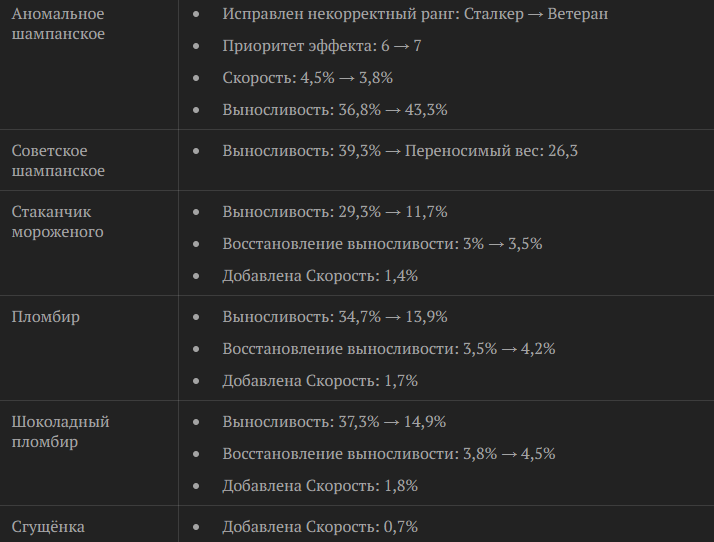Click "Восстановление выносливости: 3,8% → 4,5%" entry
The height and width of the screenshot is (542, 714).
click(388, 454)
